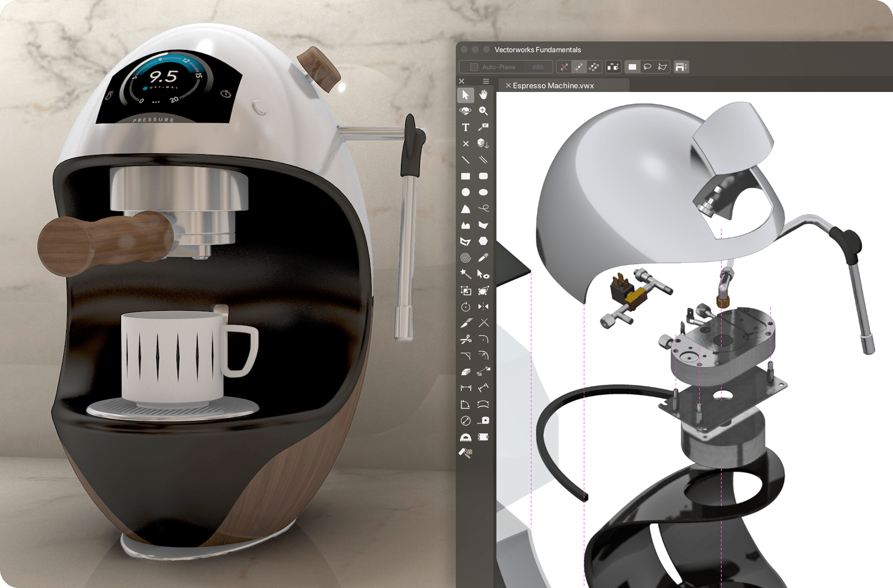Select the Circle tool
The image size is (893, 588).
465,192
